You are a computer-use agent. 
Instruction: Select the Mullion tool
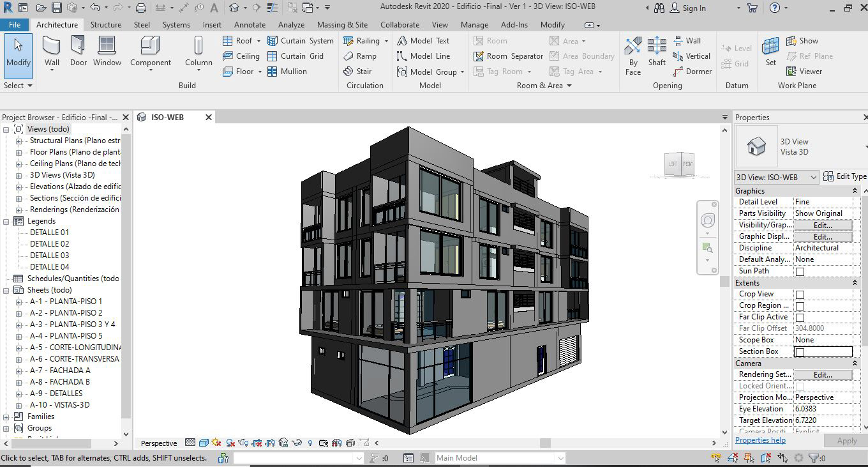[x=287, y=72]
